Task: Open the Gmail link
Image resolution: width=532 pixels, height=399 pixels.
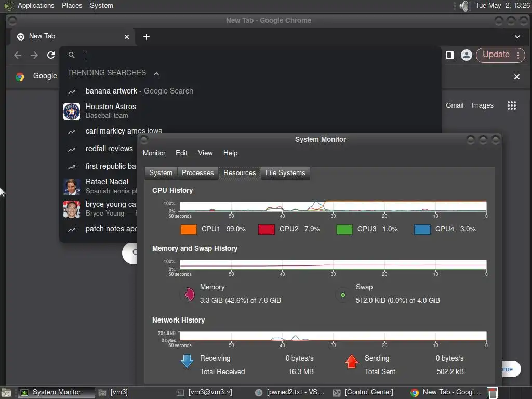Action: [455, 105]
